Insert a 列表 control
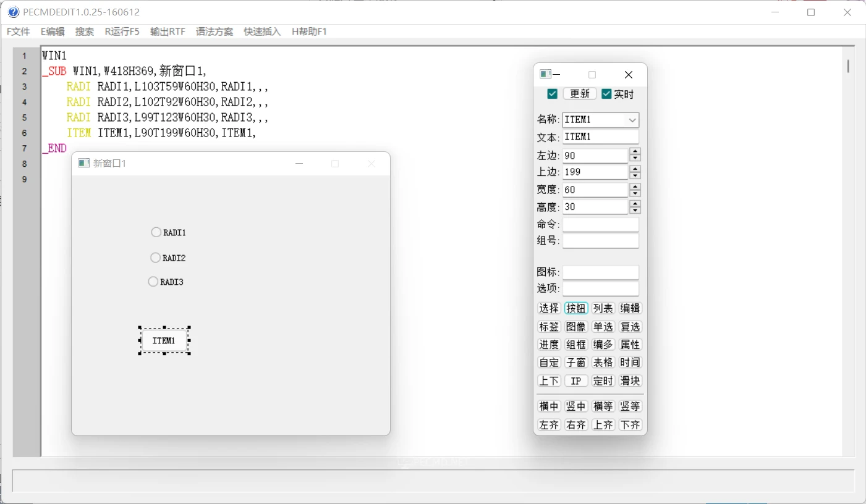The width and height of the screenshot is (866, 504). 603,308
